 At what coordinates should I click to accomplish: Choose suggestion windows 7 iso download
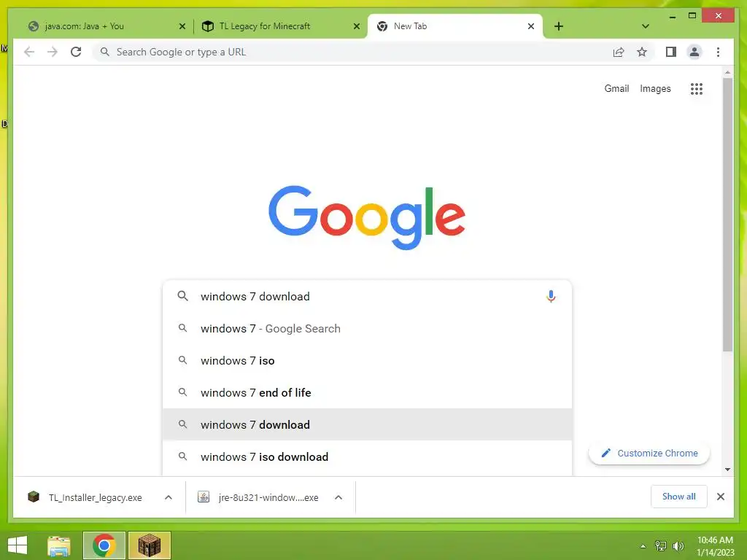coord(367,456)
